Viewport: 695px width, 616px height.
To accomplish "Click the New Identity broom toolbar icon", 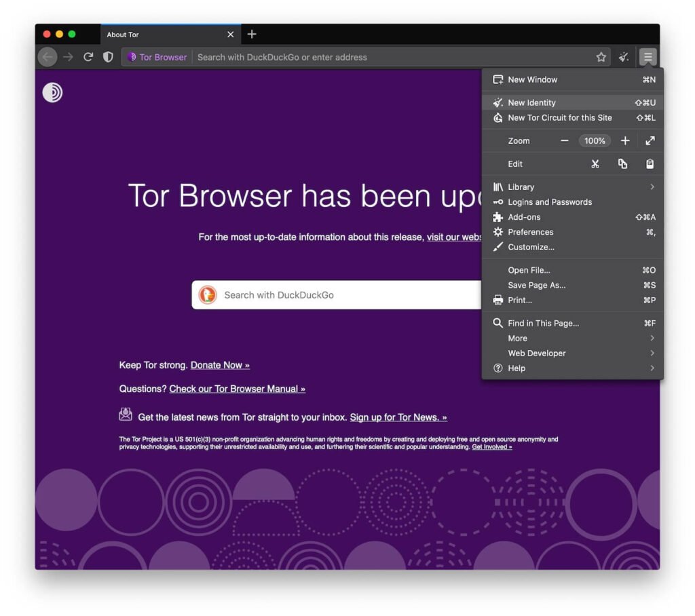I will pos(624,57).
